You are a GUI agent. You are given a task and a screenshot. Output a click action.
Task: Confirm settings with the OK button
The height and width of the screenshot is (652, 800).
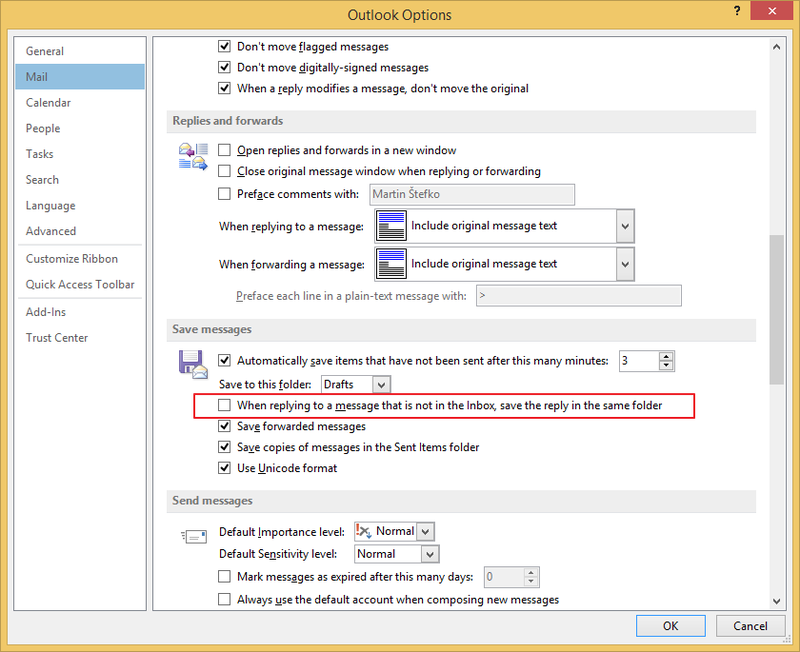[670, 626]
